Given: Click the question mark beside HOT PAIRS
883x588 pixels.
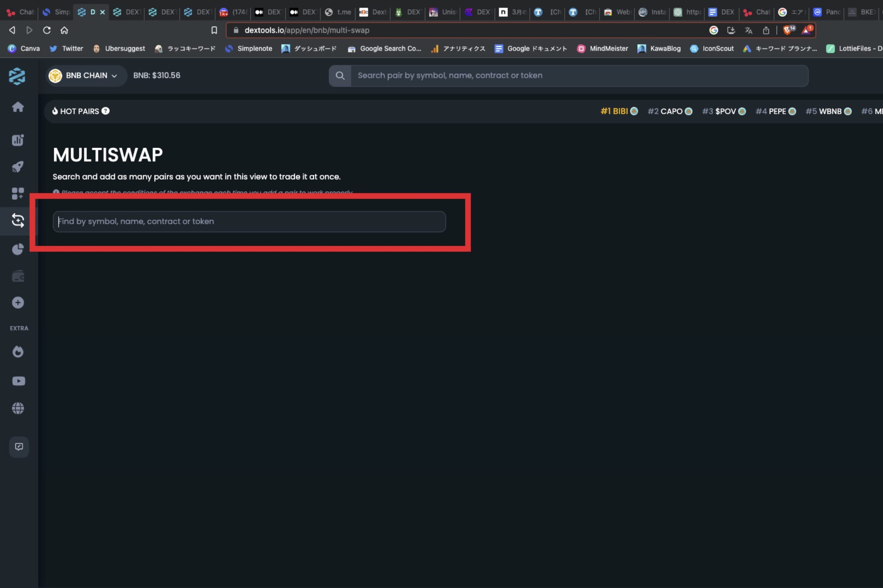Looking at the screenshot, I should 106,111.
